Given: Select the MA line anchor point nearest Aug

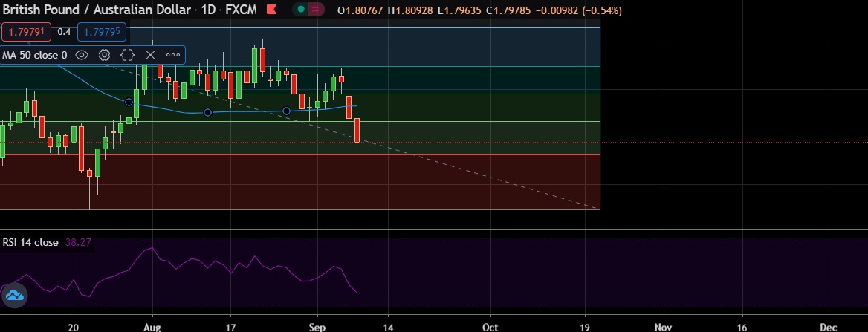Looking at the screenshot, I should tap(129, 102).
